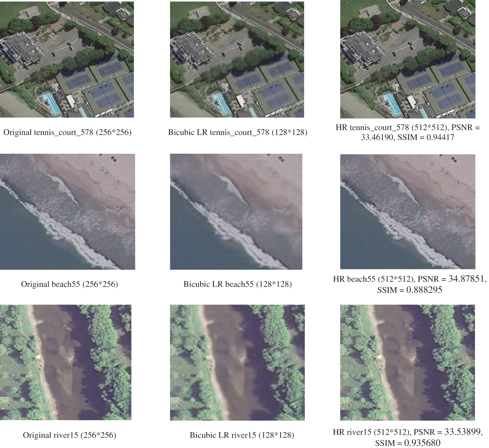The height and width of the screenshot is (448, 489).
Task: Click the blue swimming pool in original tennis image
Action: click(x=52, y=103)
